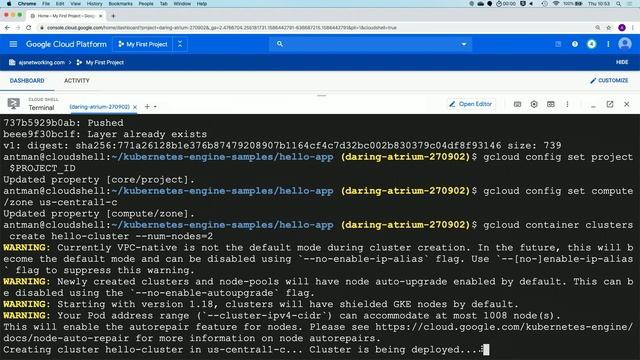The height and width of the screenshot is (360, 640).
Task: Click the terminal cursor after 'Cluster is being deployed'
Action: tap(486, 350)
